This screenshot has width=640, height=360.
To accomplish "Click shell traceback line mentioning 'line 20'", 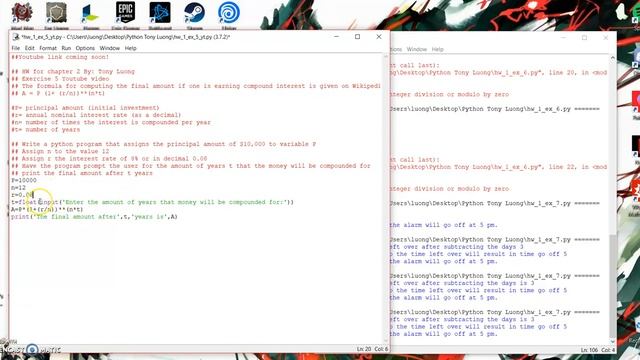I will coord(499,73).
